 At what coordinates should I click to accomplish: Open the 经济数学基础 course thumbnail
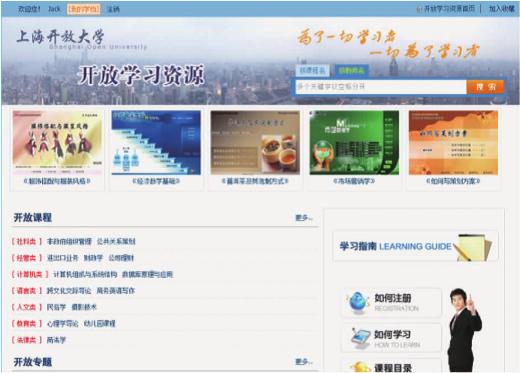(x=156, y=143)
